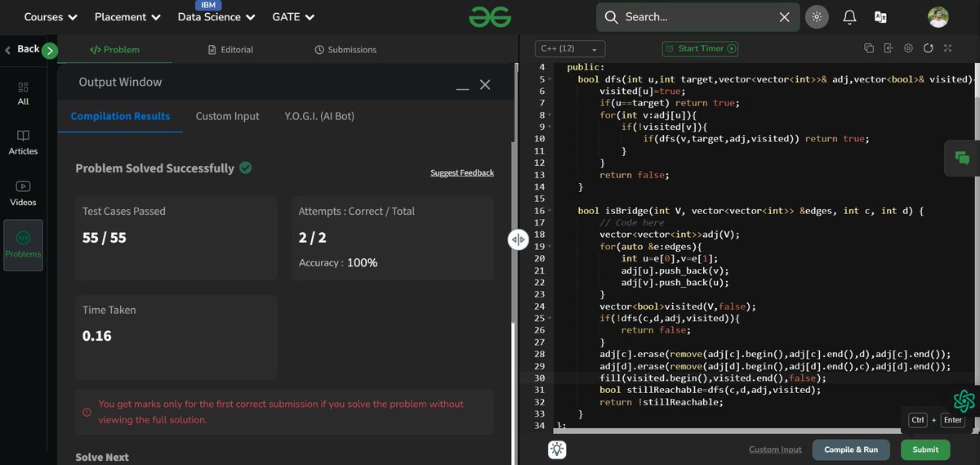
Task: Click into the Search field
Action: pos(698,16)
